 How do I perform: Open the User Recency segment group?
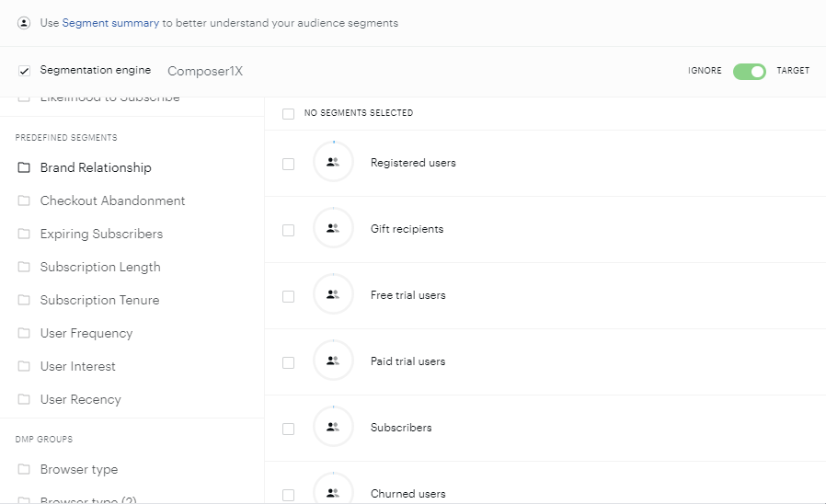(81, 399)
